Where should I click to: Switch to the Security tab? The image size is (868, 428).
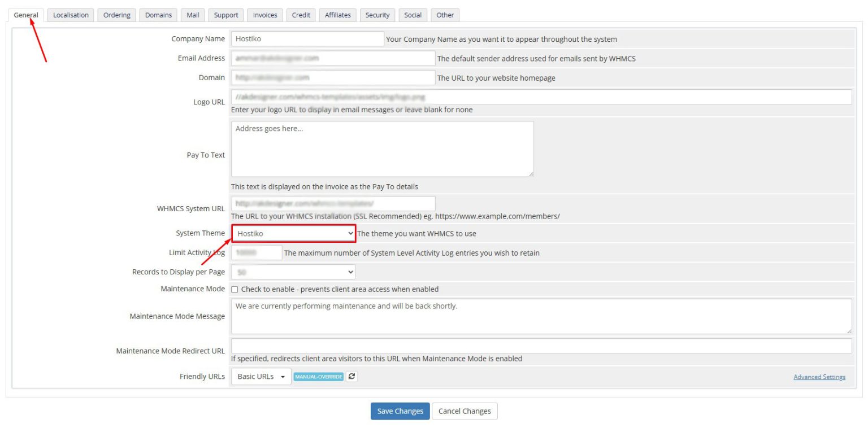pyautogui.click(x=377, y=15)
